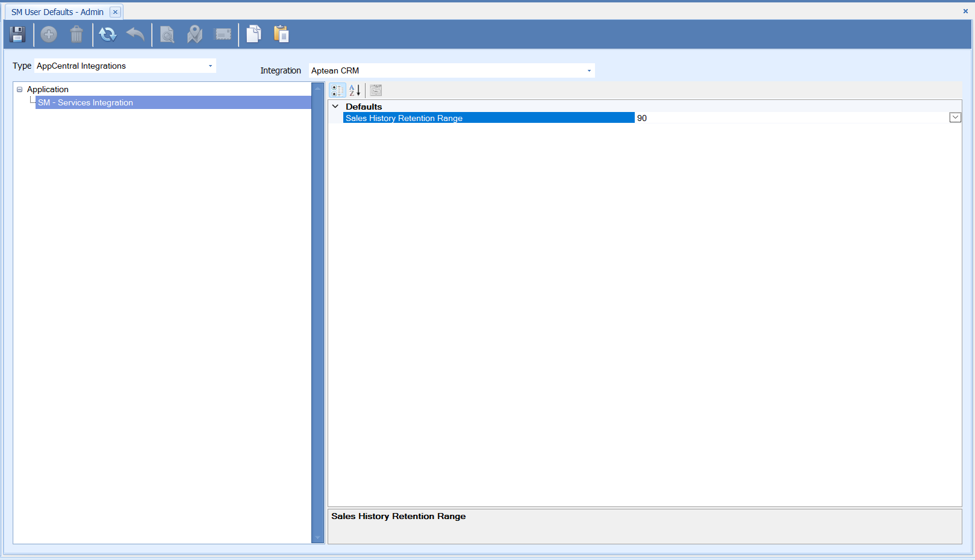Open the Integration dropdown
Screen dimensions: 975x560
(x=589, y=71)
